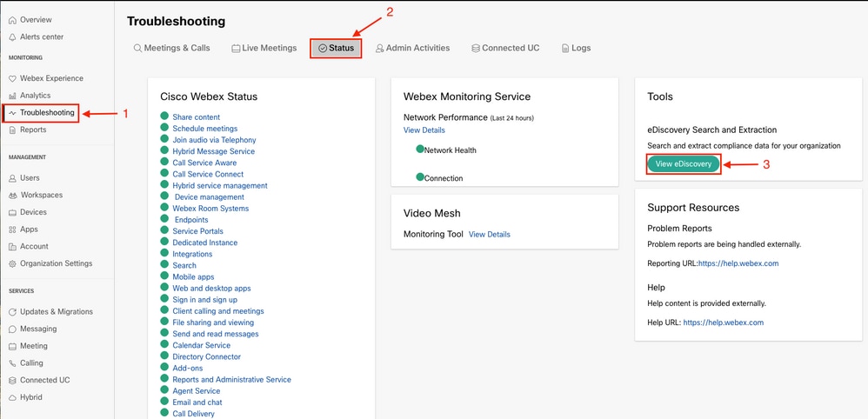Screen dimensions: 868x419
Task: Click the calendar icon on Live Meetings tab
Action: [236, 49]
